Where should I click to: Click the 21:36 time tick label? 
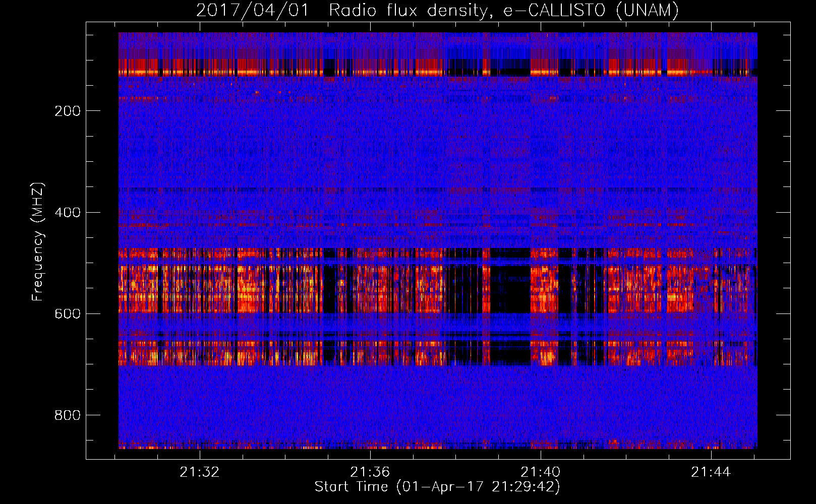click(370, 472)
